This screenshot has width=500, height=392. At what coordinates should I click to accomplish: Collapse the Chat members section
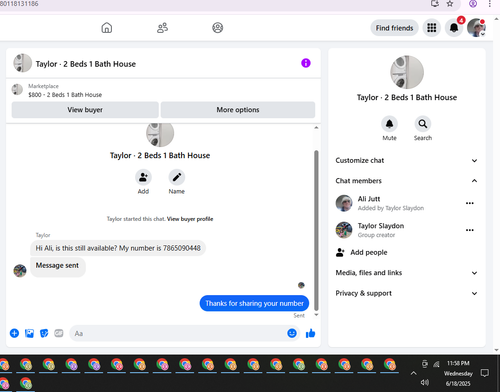click(407, 181)
